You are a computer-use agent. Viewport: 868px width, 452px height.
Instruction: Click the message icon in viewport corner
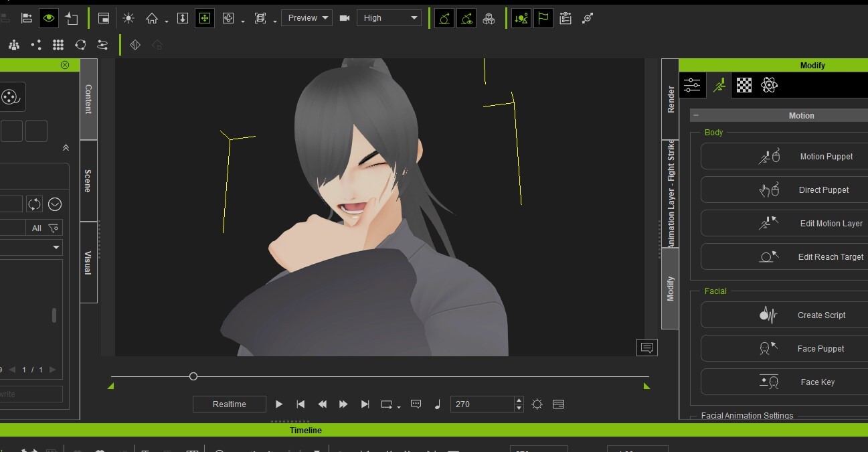pos(646,347)
